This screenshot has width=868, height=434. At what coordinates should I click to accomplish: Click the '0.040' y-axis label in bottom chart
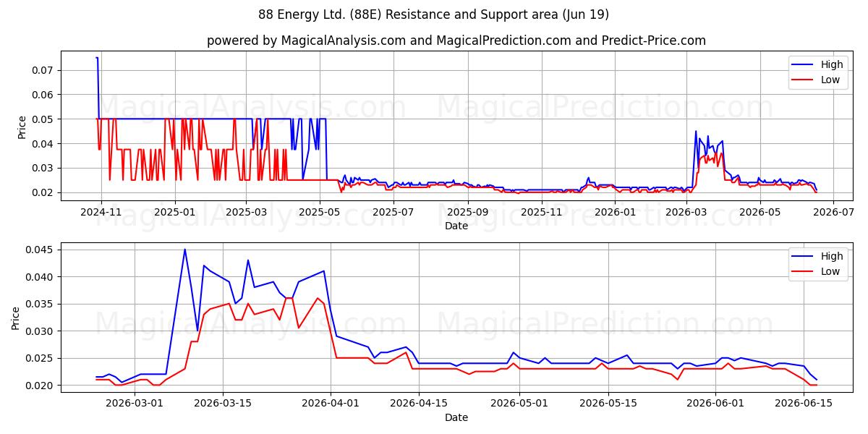[x=41, y=277]
